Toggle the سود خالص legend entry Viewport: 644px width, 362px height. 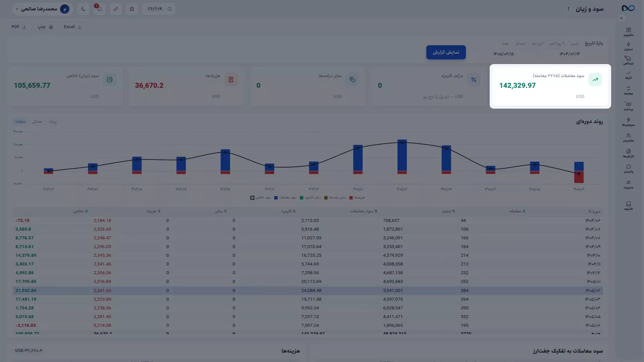pyautogui.click(x=260, y=197)
